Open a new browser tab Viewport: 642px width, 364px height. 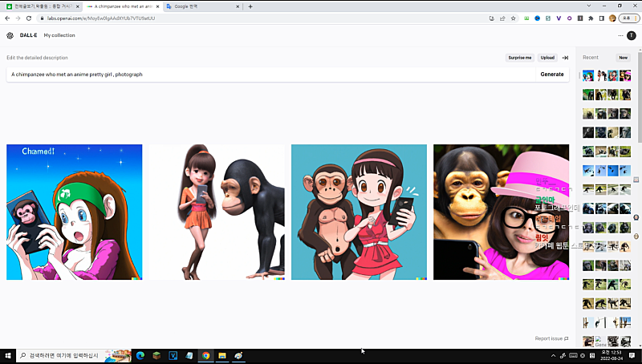pos(250,6)
